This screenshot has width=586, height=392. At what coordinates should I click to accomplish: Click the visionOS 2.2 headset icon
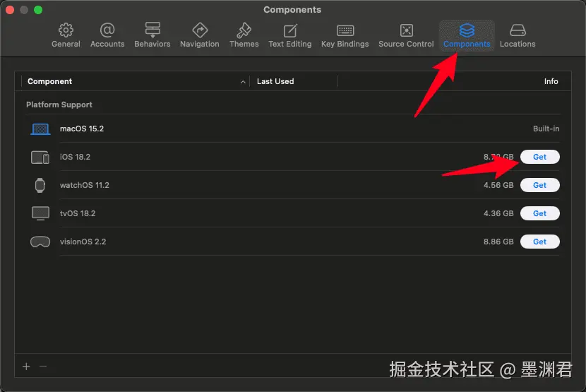(x=40, y=242)
